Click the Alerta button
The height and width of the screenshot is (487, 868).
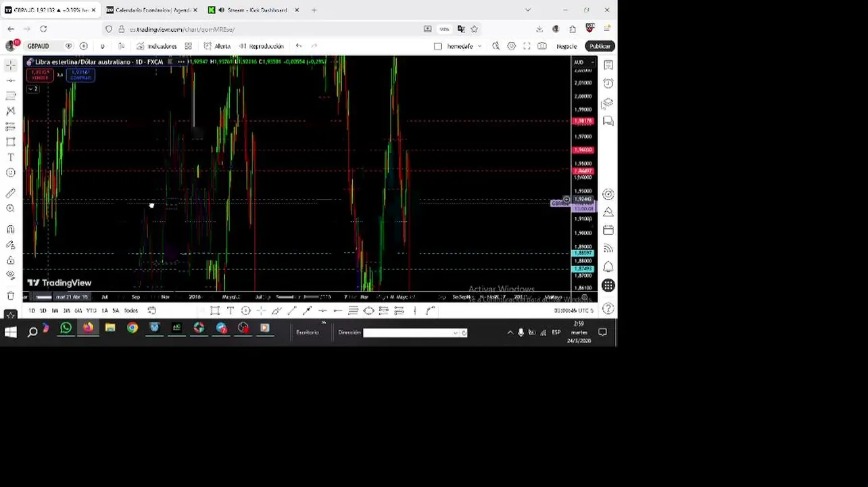click(217, 46)
